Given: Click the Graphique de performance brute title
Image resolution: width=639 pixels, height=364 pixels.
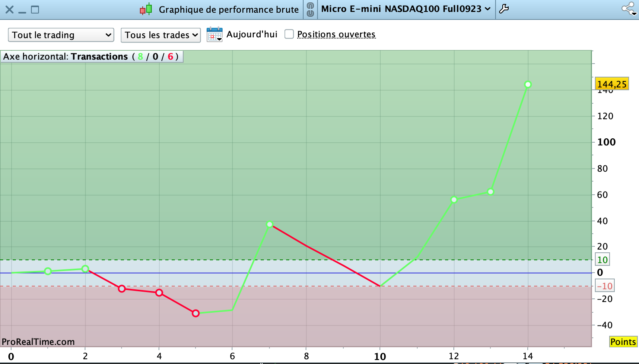Looking at the screenshot, I should (x=228, y=10).
